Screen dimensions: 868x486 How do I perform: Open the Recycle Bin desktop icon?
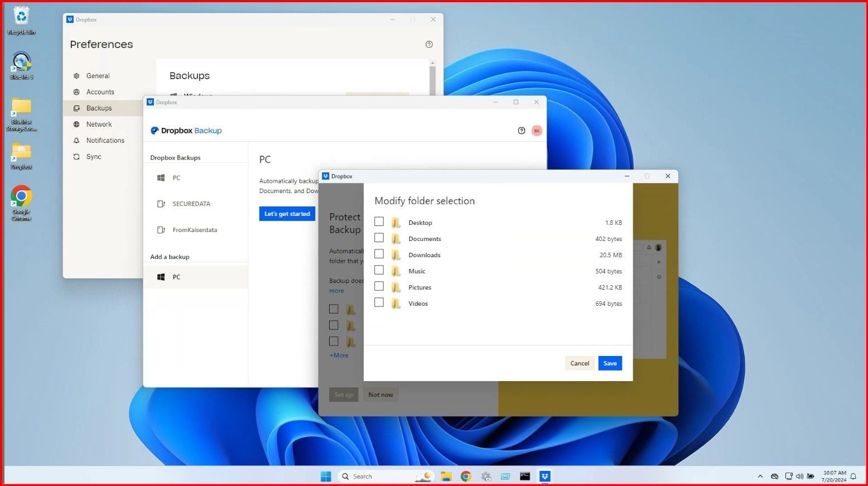click(x=21, y=20)
